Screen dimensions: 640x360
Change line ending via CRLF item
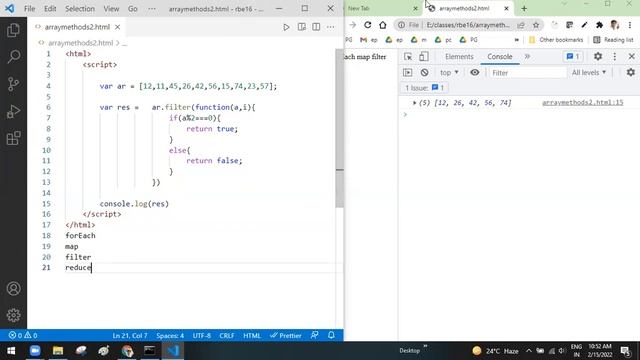point(227,336)
